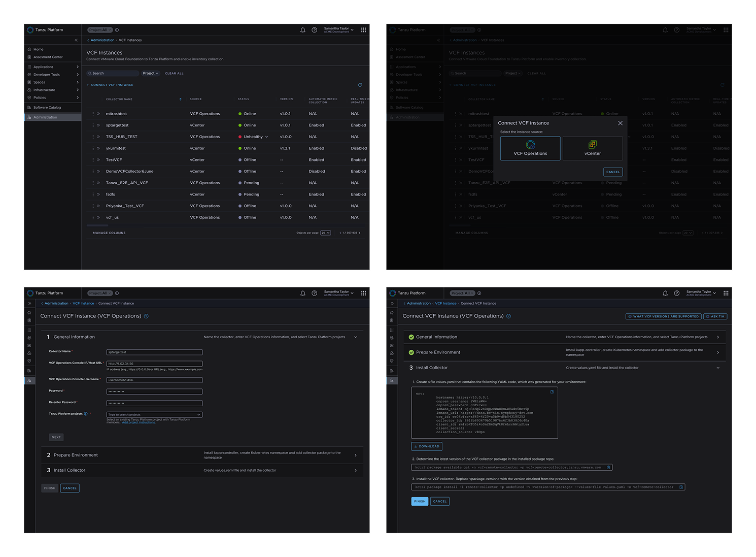Image resolution: width=756 pixels, height=557 pixels.
Task: Collapse the step 1 General Information section chevron
Action: click(356, 337)
